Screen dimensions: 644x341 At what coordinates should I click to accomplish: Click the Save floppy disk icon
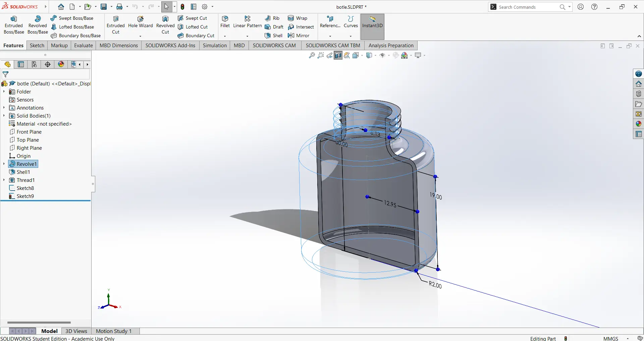[x=104, y=7]
